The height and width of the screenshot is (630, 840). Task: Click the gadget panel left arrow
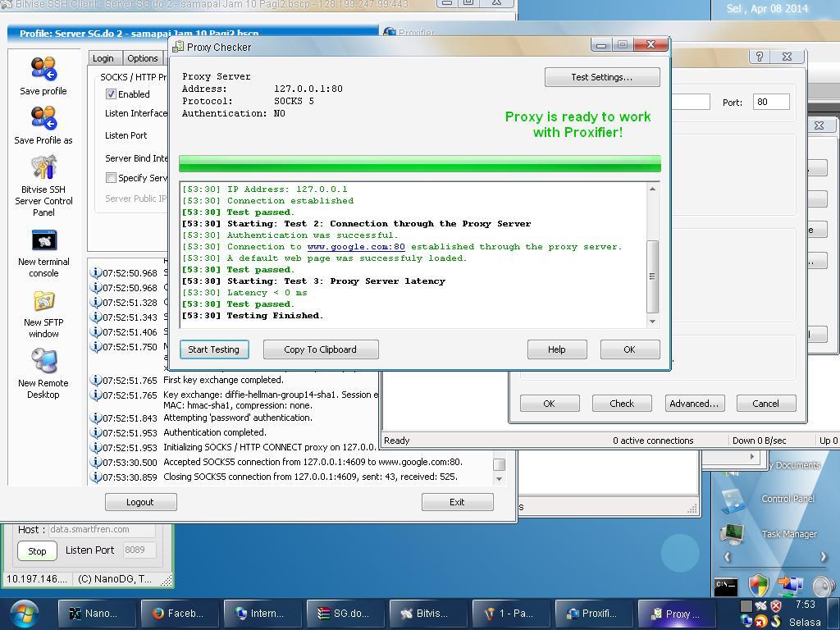coord(727,557)
